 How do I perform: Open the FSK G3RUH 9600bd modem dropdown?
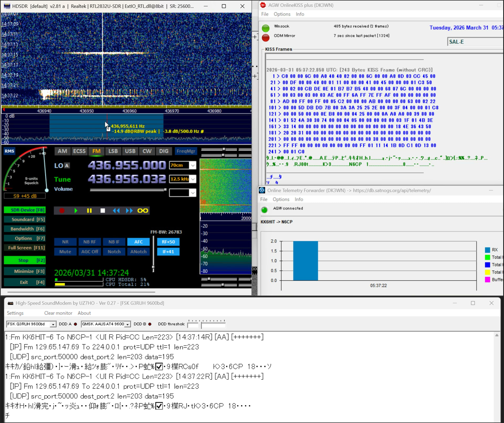point(53,324)
